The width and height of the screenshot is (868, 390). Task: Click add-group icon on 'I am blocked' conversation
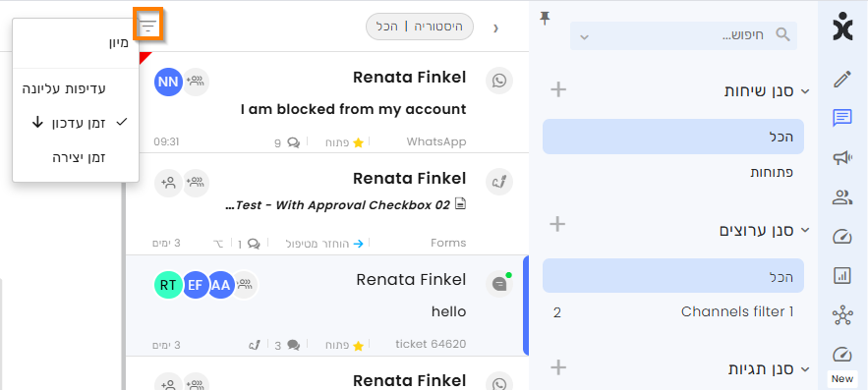coord(196,82)
